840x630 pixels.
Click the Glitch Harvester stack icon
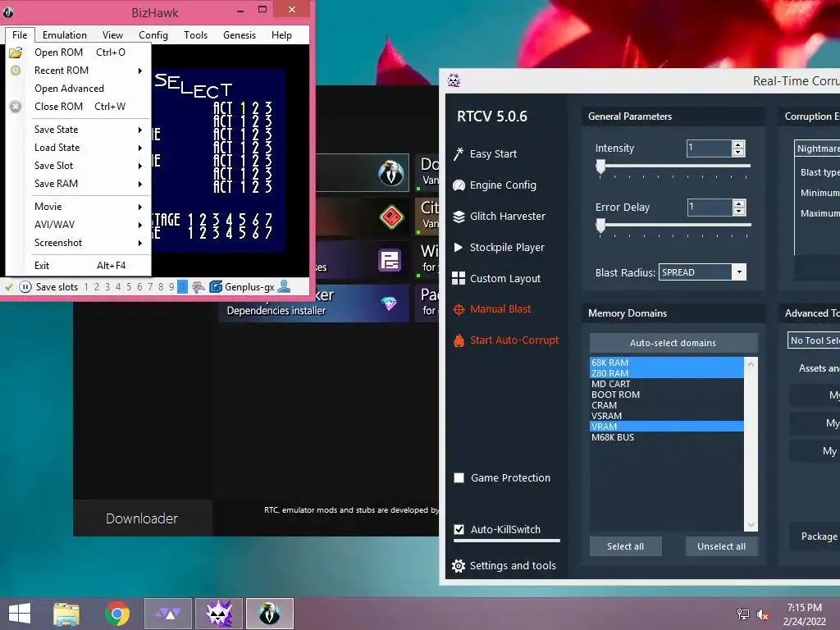pos(459,217)
